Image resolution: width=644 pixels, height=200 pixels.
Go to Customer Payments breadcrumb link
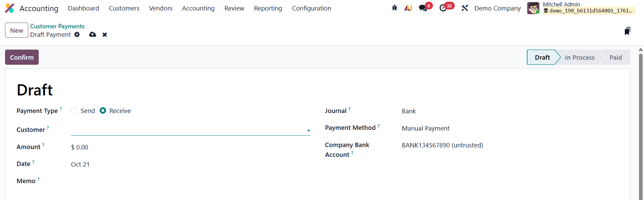pyautogui.click(x=57, y=26)
